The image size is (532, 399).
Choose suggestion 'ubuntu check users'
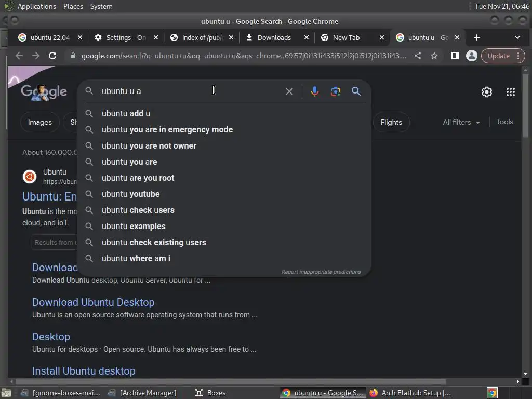pos(224,210)
